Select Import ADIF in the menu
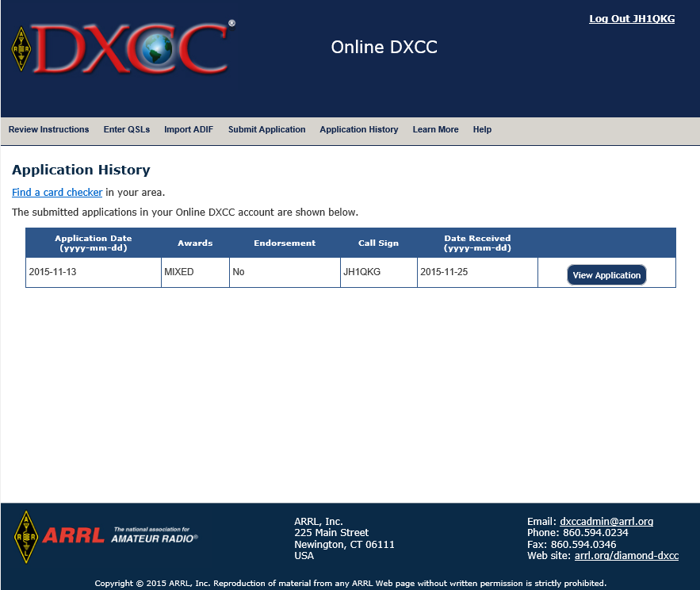This screenshot has width=700, height=590. 189,129
